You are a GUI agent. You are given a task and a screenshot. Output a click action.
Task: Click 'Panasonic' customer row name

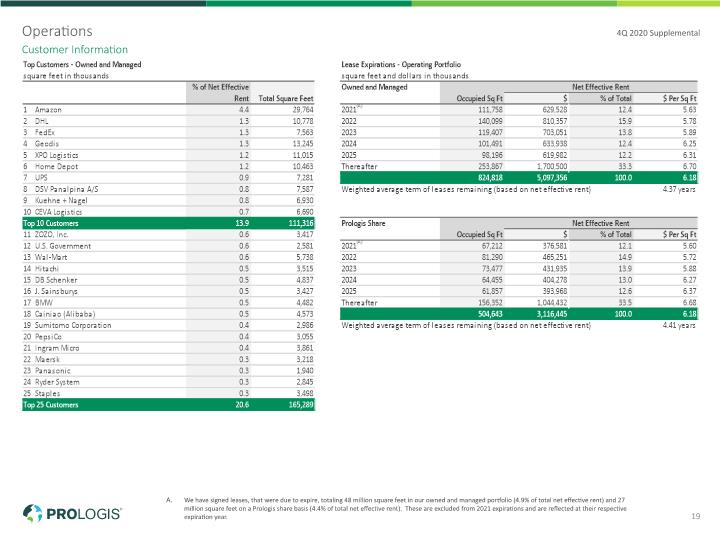[x=53, y=371]
